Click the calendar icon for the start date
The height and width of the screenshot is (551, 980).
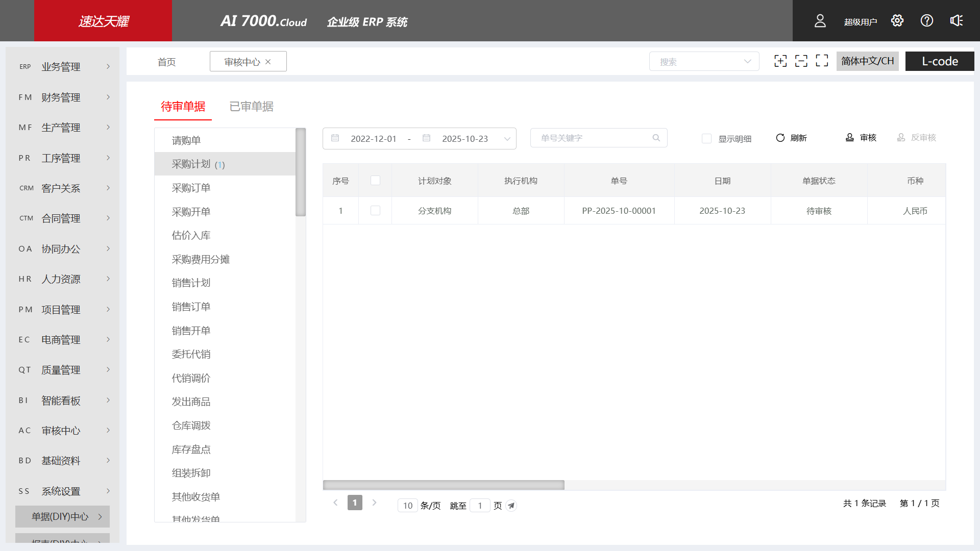[335, 138]
